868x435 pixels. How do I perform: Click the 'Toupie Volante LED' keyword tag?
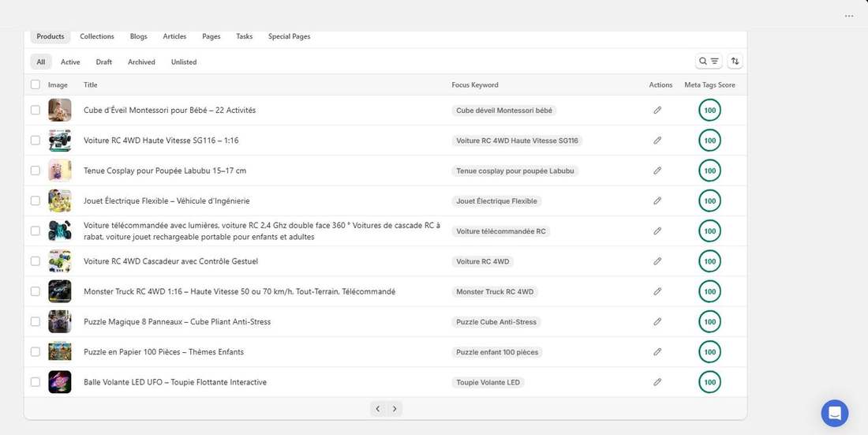(488, 382)
